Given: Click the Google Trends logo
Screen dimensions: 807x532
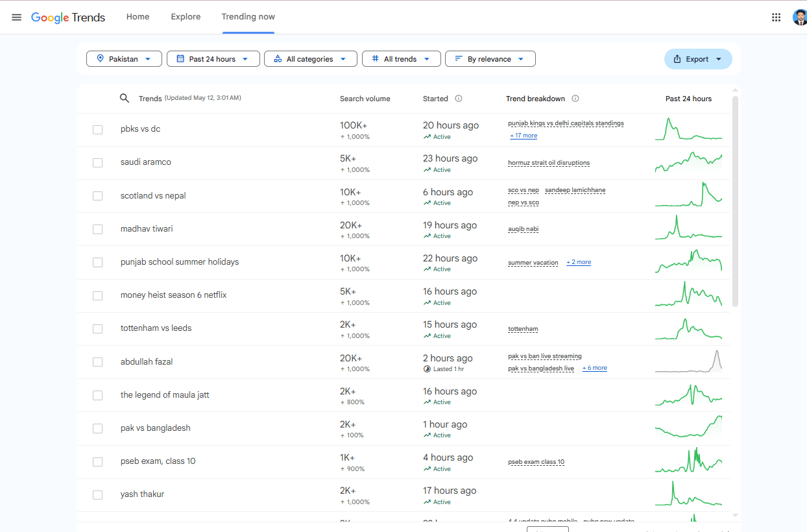Looking at the screenshot, I should pos(68,18).
